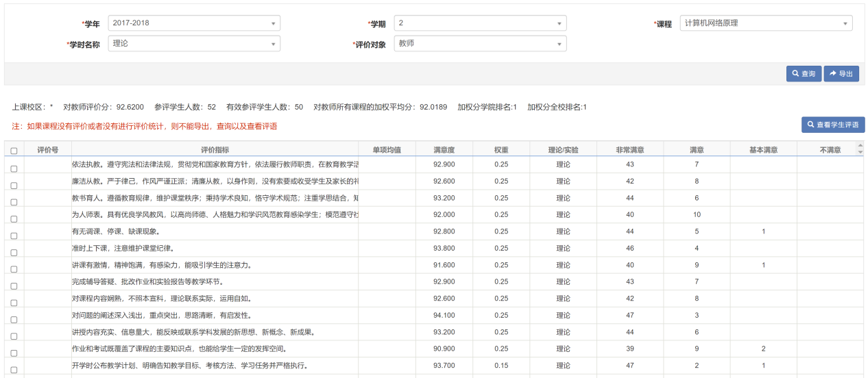Check the box for row 对问题的阐述深入浅出

(x=14, y=319)
